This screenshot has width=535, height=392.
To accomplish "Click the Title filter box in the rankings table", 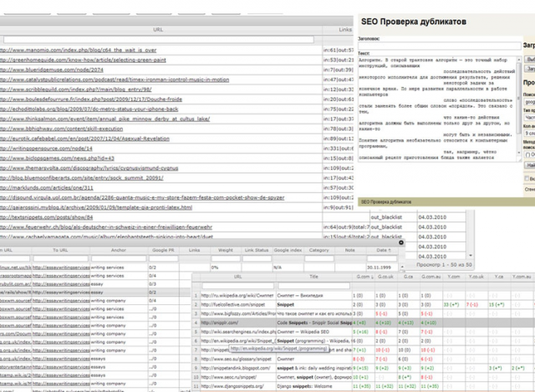I will click(x=314, y=286).
